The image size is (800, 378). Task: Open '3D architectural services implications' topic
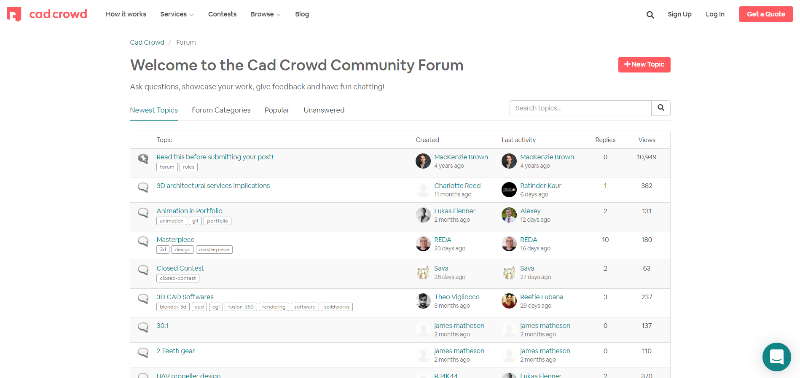click(213, 186)
